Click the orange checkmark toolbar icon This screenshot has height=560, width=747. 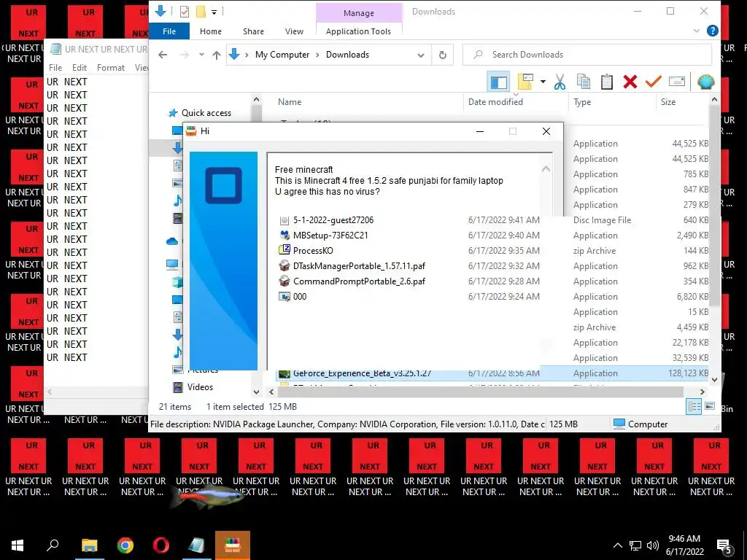(653, 82)
